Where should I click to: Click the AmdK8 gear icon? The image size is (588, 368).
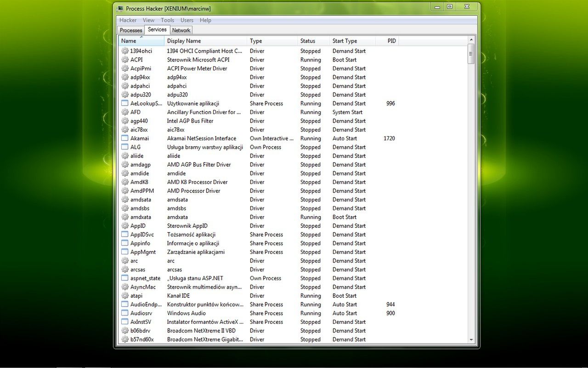(125, 182)
